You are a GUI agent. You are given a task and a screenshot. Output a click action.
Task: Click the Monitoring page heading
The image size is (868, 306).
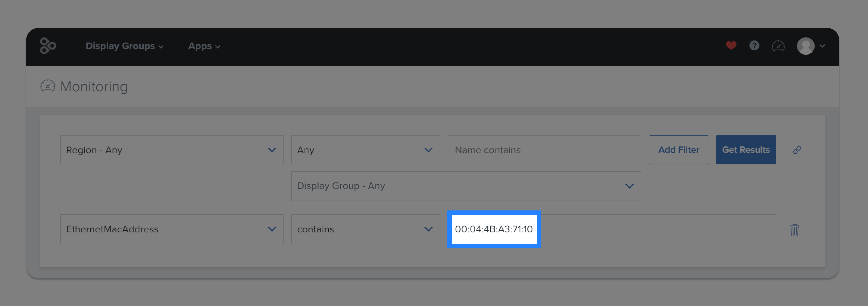pos(94,87)
